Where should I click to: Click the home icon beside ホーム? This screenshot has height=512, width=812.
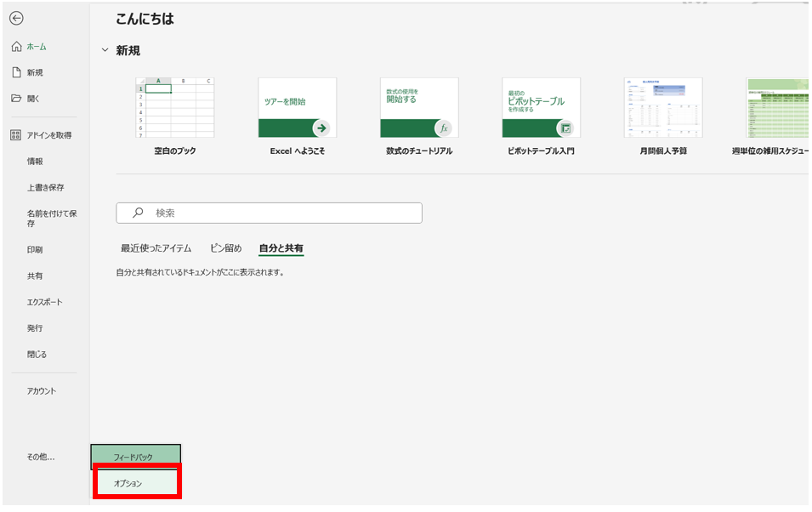16,47
